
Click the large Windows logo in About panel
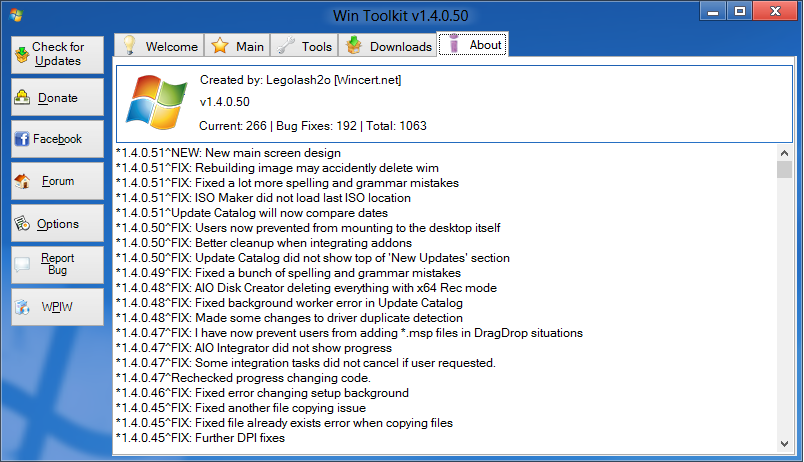click(x=157, y=102)
